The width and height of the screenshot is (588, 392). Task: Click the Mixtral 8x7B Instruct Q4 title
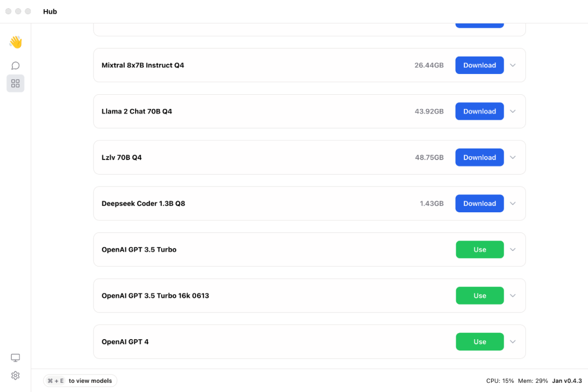click(143, 65)
